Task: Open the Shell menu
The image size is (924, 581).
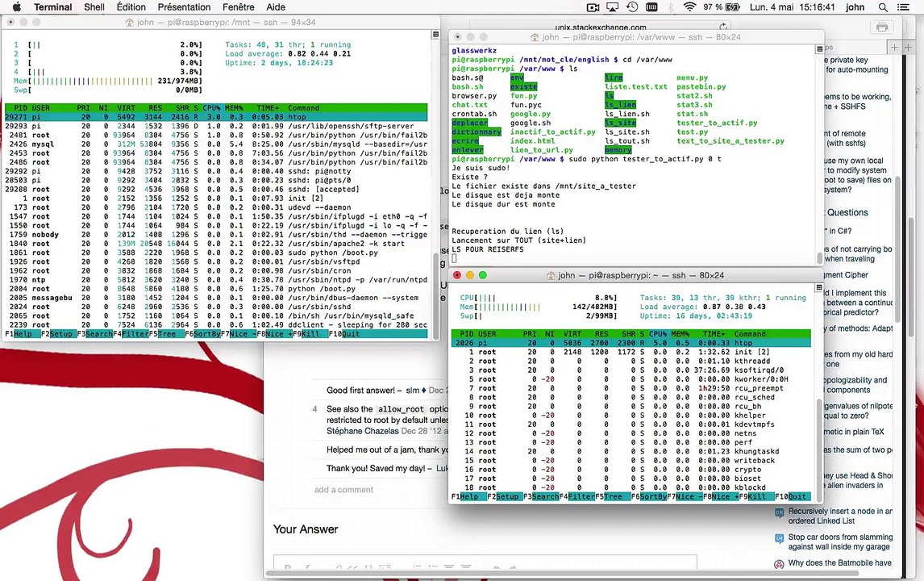Action: 94,7
